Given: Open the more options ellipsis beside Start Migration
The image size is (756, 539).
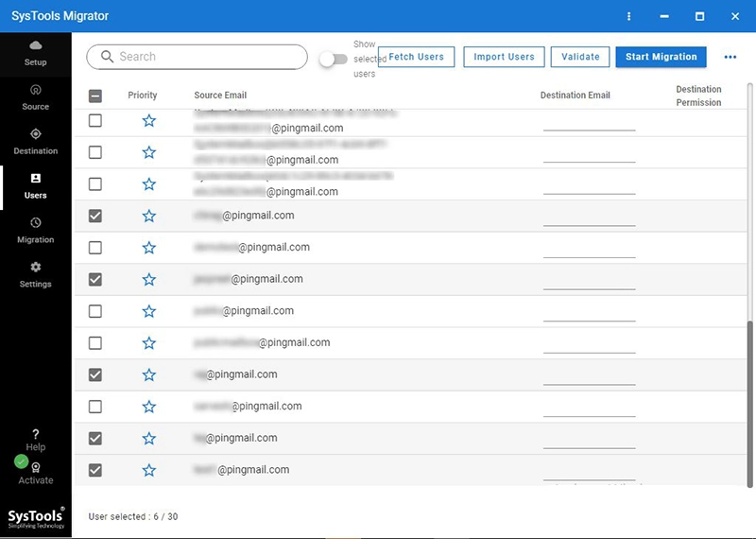Looking at the screenshot, I should coord(730,57).
